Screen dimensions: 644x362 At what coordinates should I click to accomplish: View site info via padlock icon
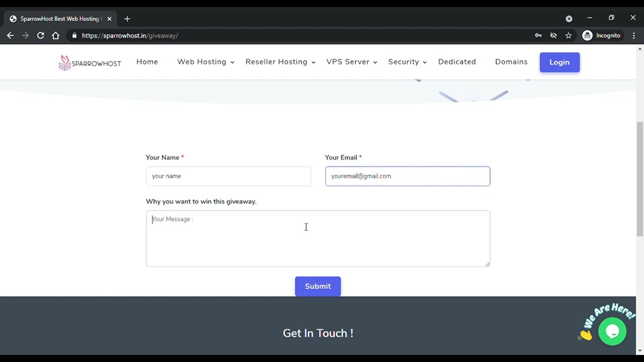pos(74,36)
